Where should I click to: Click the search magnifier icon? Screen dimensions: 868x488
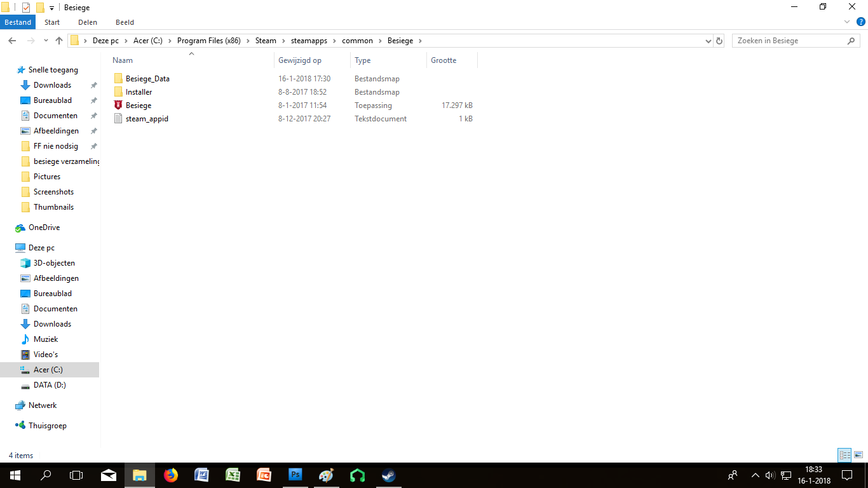click(851, 41)
